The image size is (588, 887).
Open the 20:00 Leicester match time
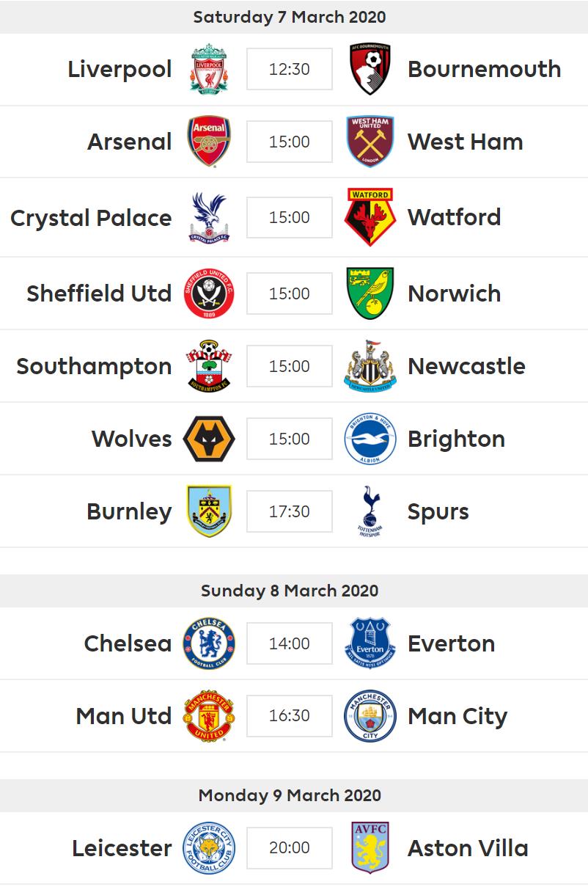(x=290, y=848)
